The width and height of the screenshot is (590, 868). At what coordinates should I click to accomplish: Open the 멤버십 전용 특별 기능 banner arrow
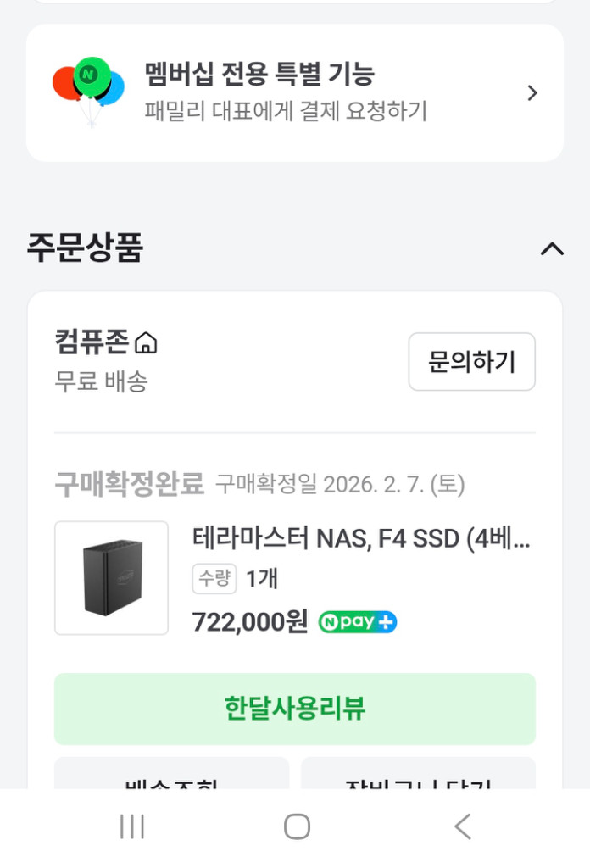click(x=532, y=93)
